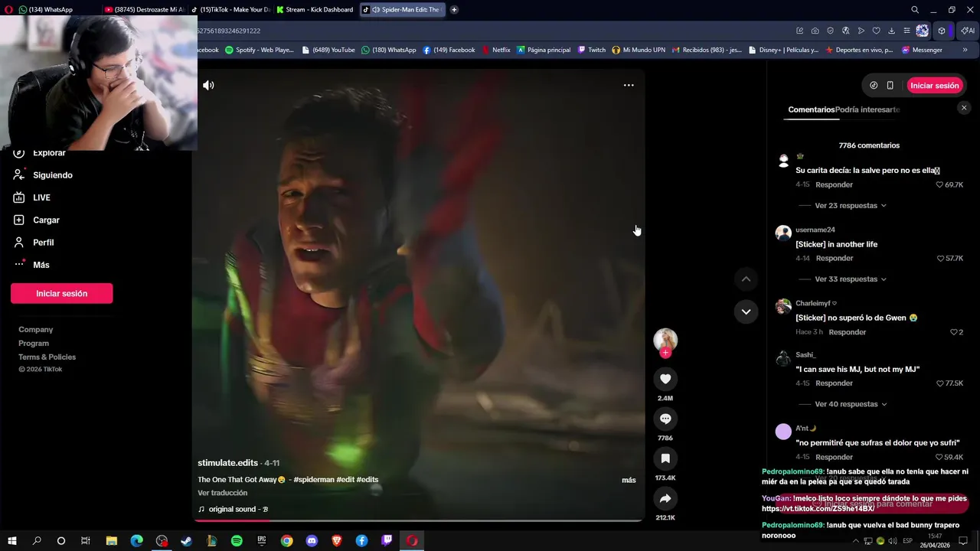Open Opera easy setup sliders icon
This screenshot has width=980, height=551.
click(x=906, y=31)
